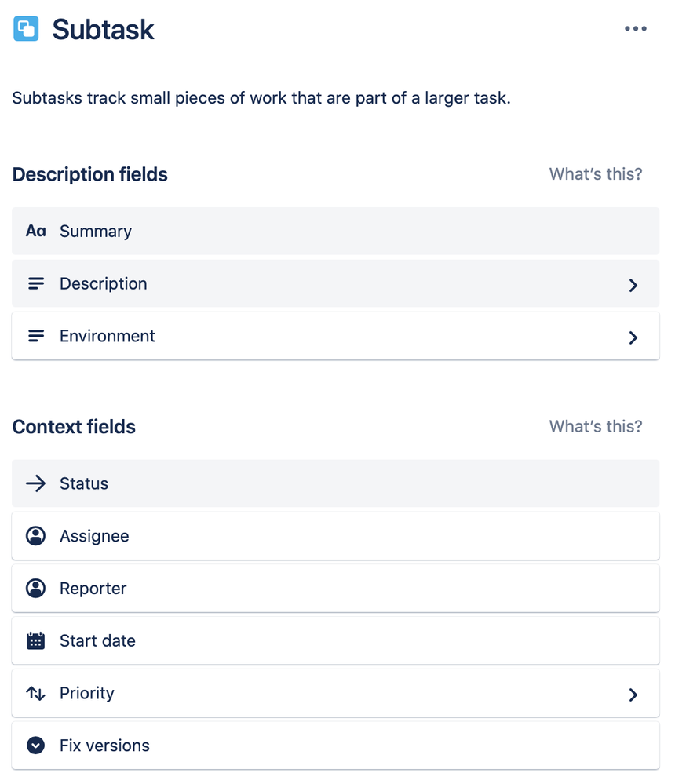Screen dimensions: 675x784
Task: Select the Summary field row
Action: pos(335,231)
